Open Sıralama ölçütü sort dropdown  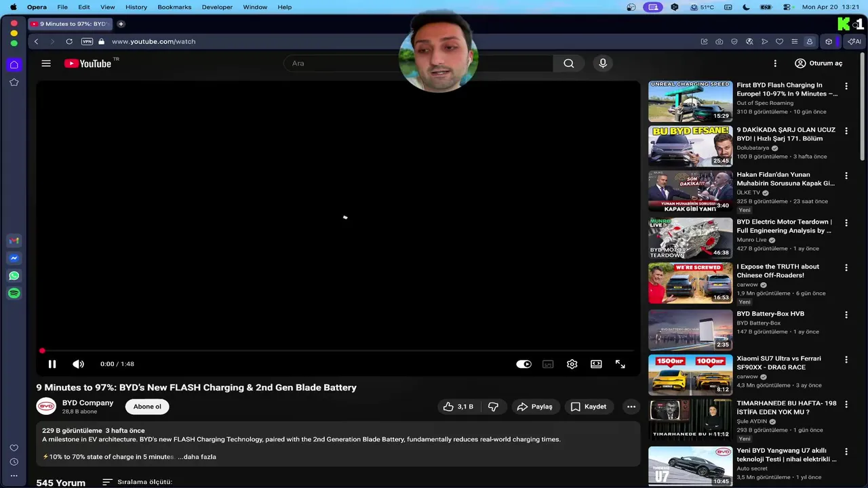point(137,482)
